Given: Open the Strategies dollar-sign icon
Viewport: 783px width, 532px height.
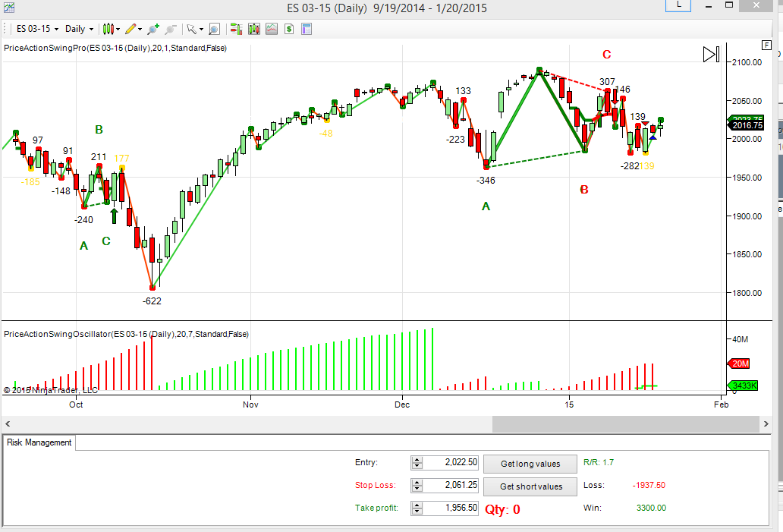Looking at the screenshot, I should (288, 29).
